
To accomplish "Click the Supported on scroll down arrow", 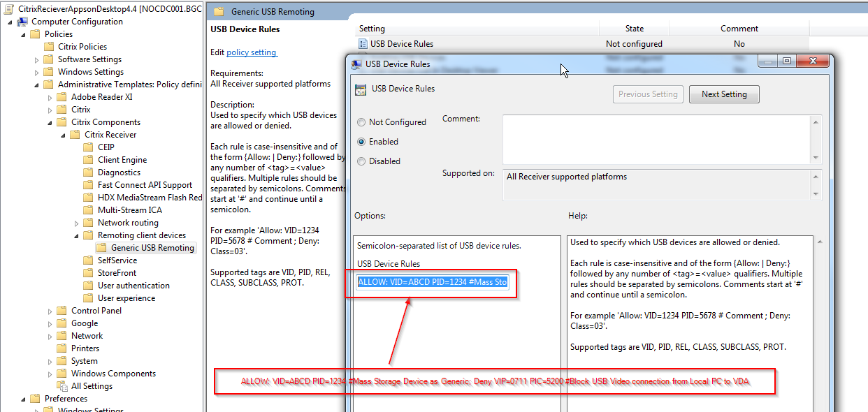I will [816, 195].
